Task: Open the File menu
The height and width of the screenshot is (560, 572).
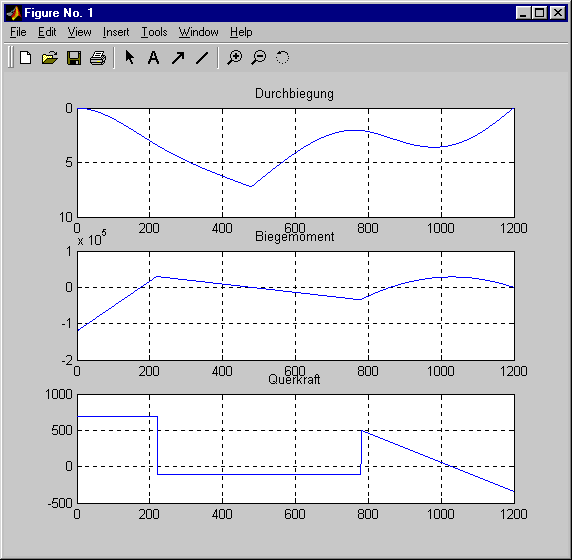Action: point(18,32)
